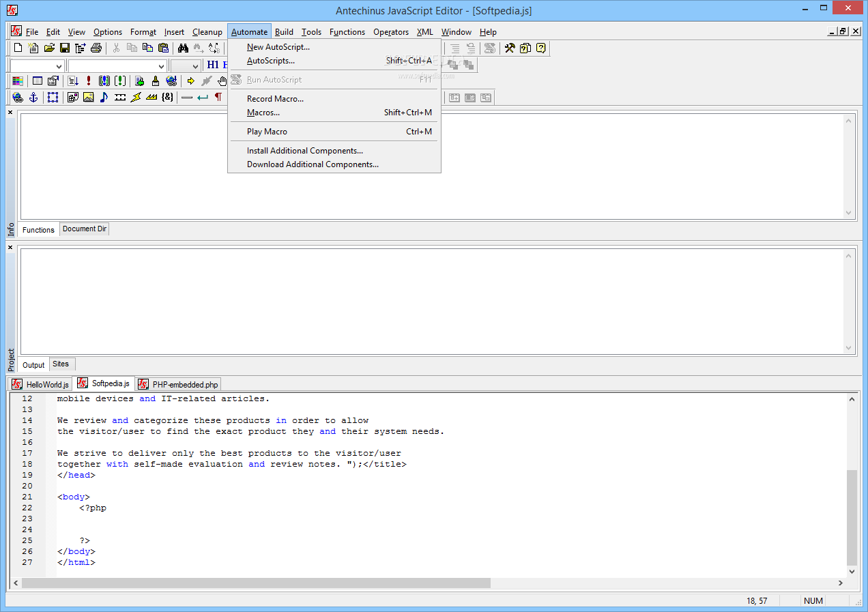868x612 pixels.
Task: Click the editor vertical scrollbar thumb
Action: tap(852, 517)
